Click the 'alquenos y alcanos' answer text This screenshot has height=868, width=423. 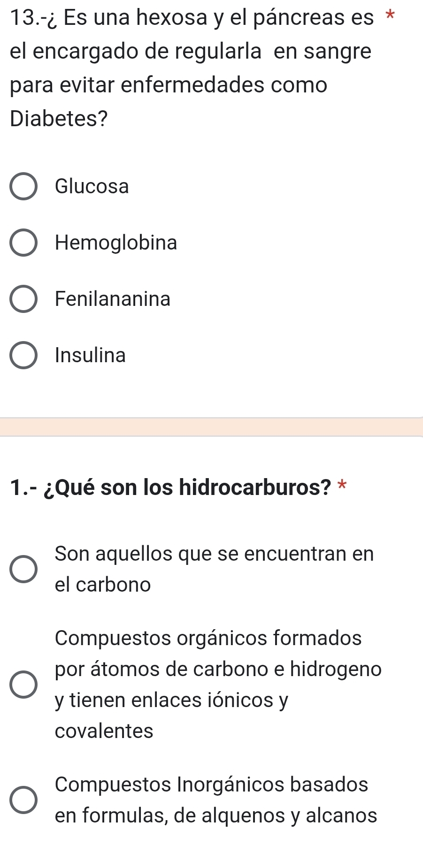click(289, 815)
